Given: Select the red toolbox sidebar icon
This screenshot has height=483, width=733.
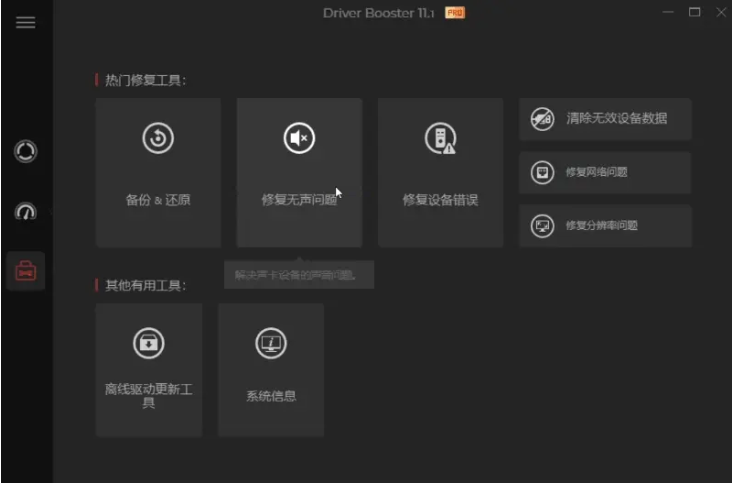Looking at the screenshot, I should tap(26, 271).
